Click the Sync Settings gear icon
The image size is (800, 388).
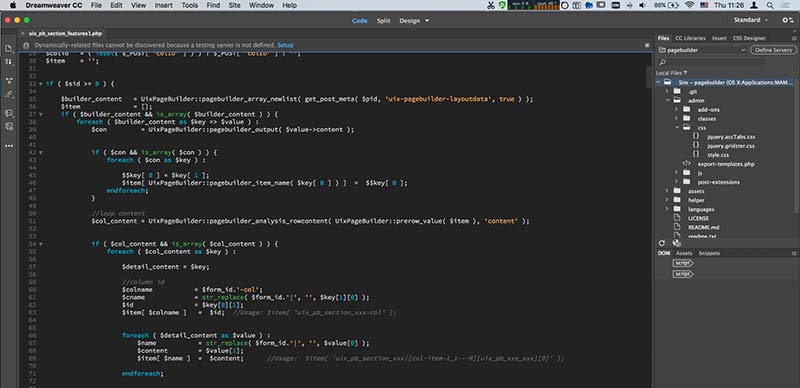787,20
